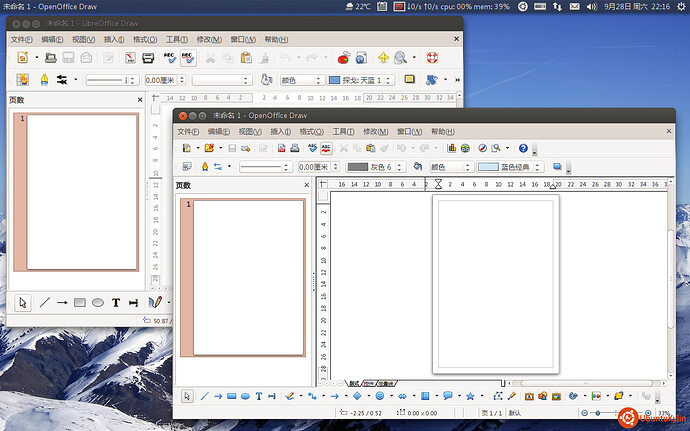
Task: Select the Ellipse tool in LibreOffice Draw
Action: click(98, 302)
